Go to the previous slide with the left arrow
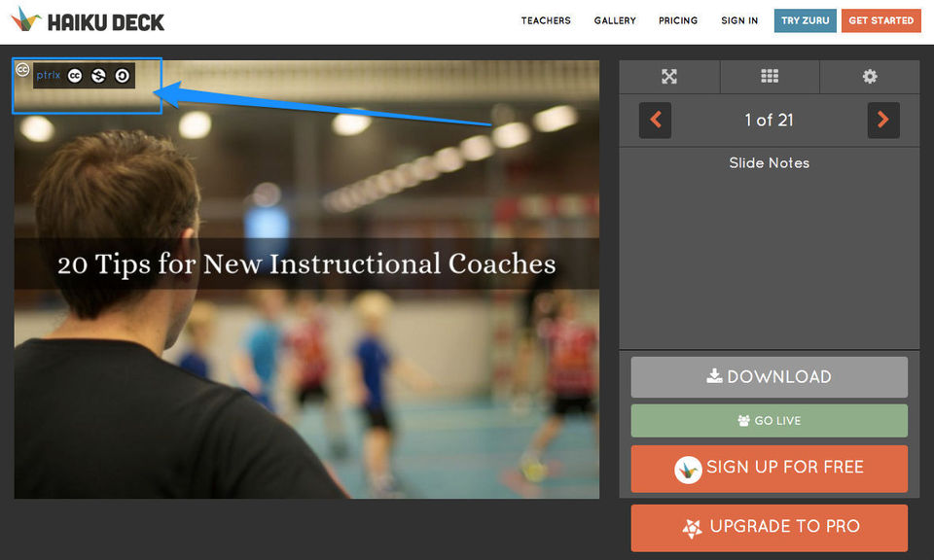Image resolution: width=934 pixels, height=560 pixels. (x=655, y=121)
